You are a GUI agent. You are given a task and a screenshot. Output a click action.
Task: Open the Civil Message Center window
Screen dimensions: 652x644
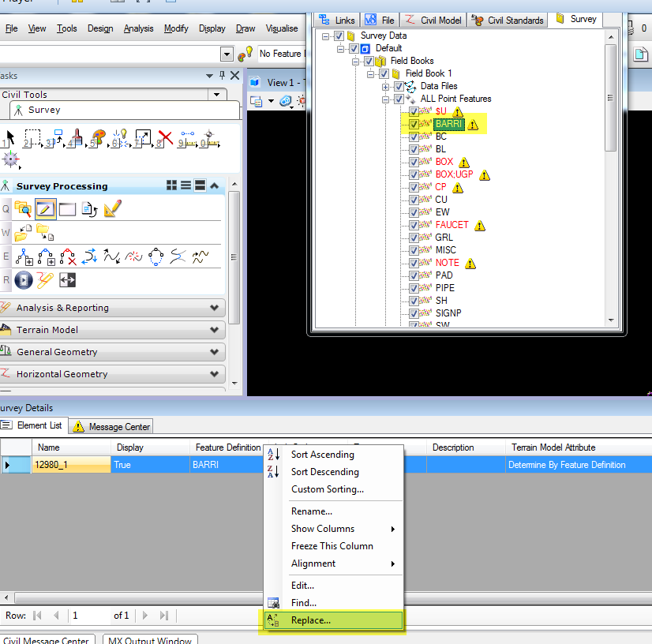coord(47,639)
